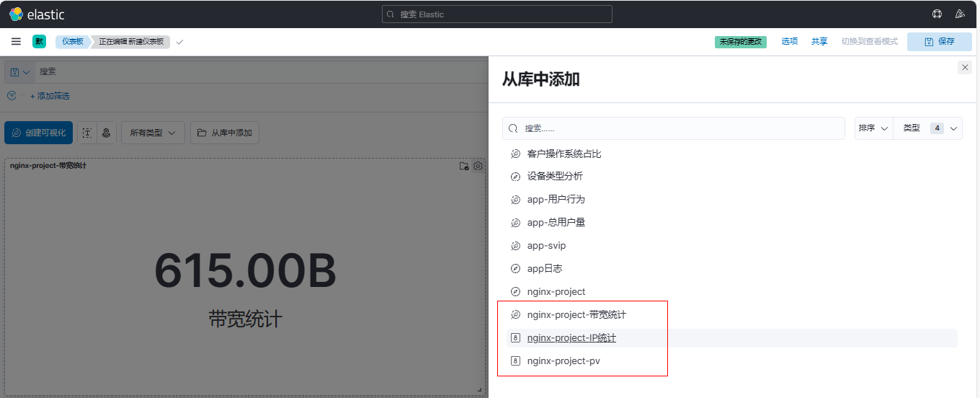Click the Elastic logo in header

coord(37,14)
